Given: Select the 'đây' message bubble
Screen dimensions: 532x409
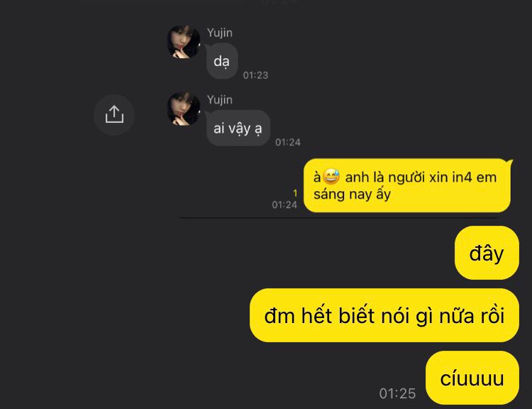Looking at the screenshot, I should click(x=487, y=253).
